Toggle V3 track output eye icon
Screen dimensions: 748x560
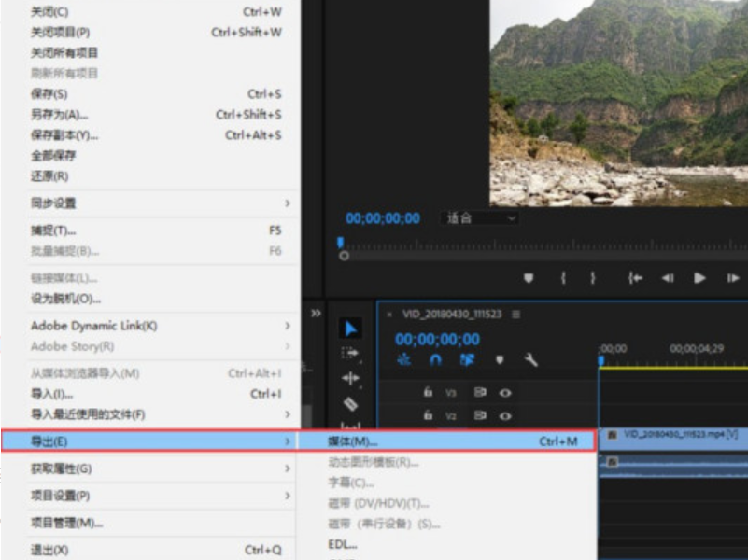(505, 393)
